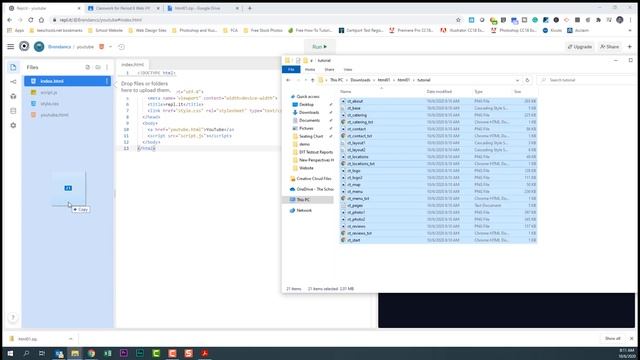Switch to the Google Drive browser tab

click(x=203, y=8)
